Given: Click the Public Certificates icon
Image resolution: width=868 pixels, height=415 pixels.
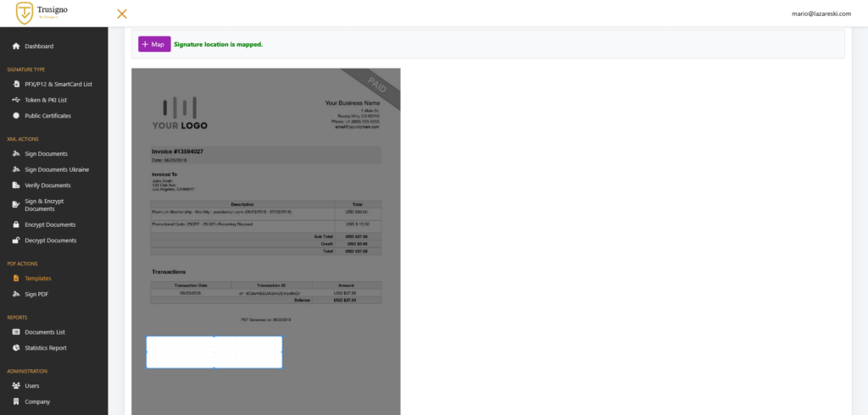Looking at the screenshot, I should [16, 115].
